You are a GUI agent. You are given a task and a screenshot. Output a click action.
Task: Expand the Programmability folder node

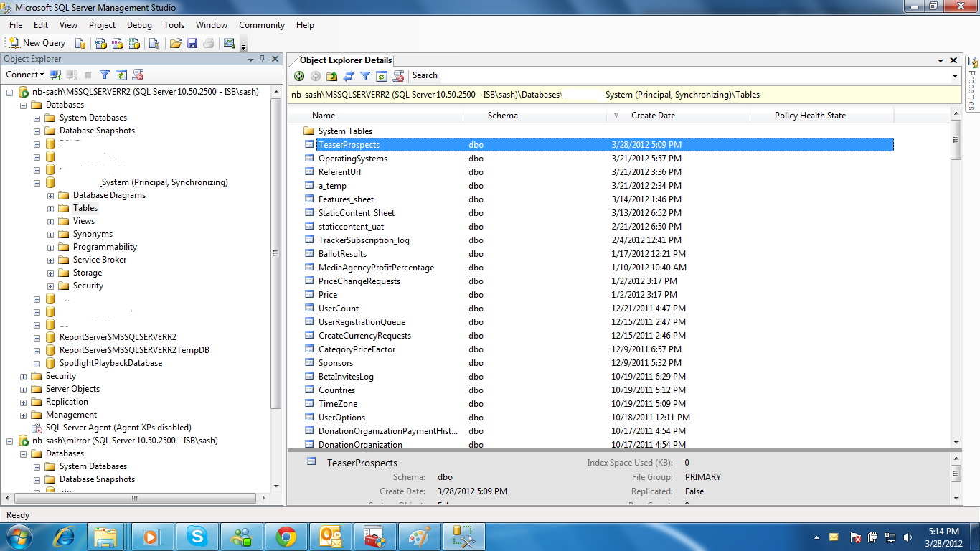pyautogui.click(x=51, y=248)
